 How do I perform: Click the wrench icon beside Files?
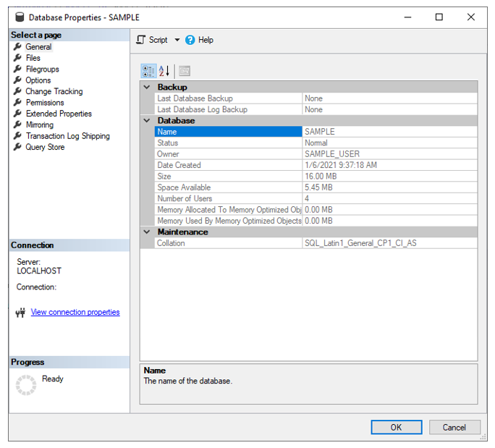tap(17, 58)
